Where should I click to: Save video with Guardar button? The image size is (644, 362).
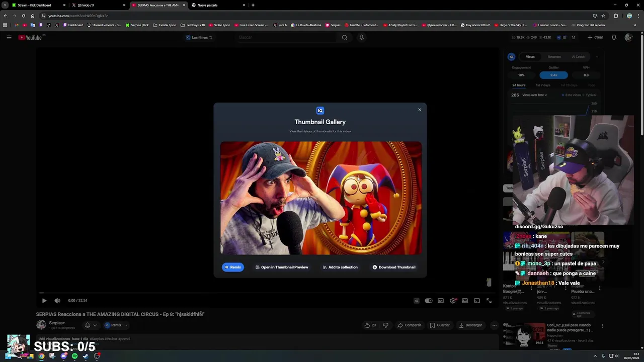(x=440, y=325)
